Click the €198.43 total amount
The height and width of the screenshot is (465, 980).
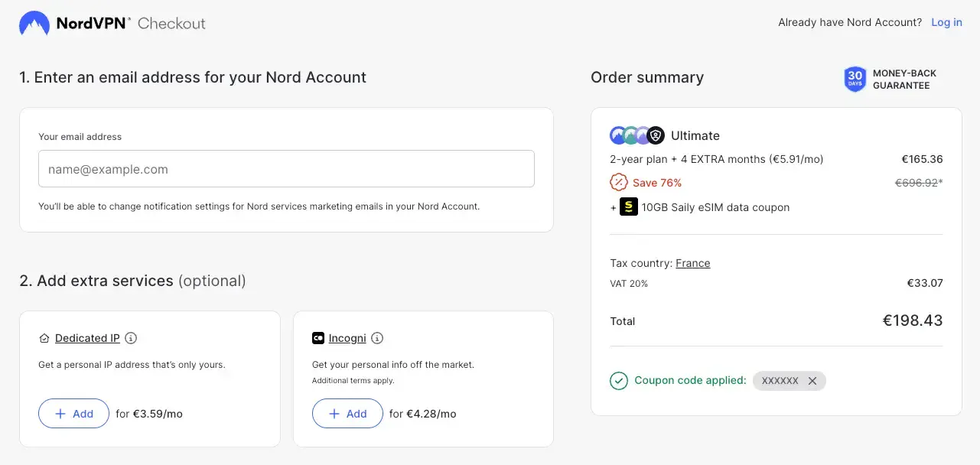(x=913, y=320)
